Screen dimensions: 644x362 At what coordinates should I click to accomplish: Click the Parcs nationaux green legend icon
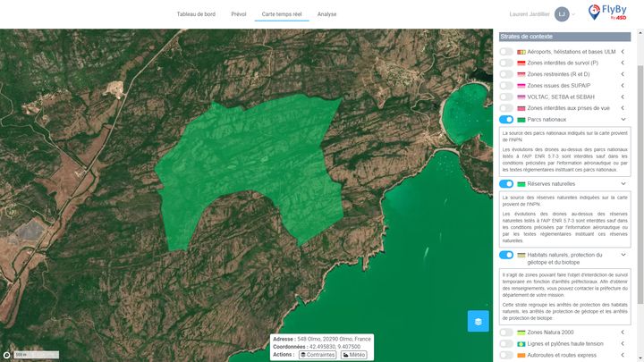521,120
